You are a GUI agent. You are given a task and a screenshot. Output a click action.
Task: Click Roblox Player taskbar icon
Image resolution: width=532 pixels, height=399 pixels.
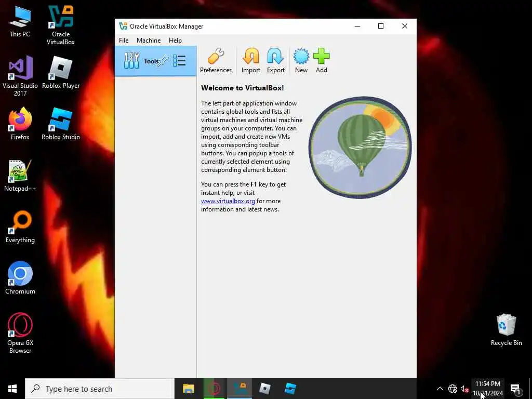265,389
